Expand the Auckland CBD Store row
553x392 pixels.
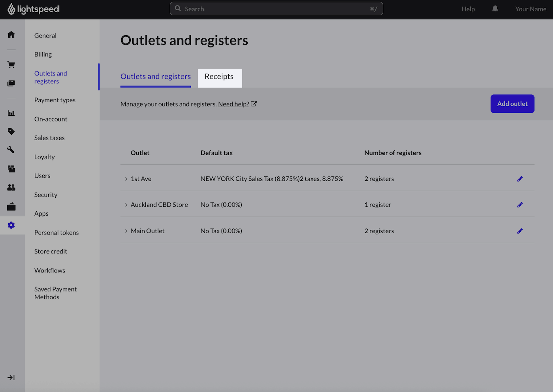126,205
